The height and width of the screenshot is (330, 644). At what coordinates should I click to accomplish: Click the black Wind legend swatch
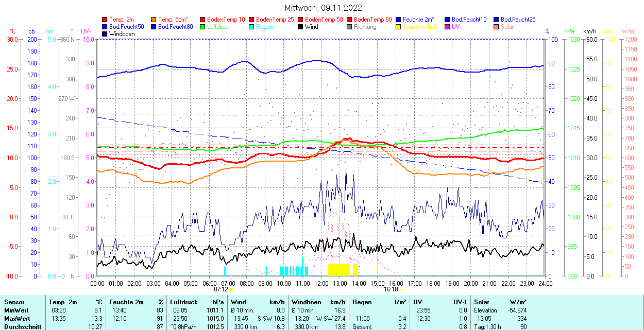click(300, 27)
